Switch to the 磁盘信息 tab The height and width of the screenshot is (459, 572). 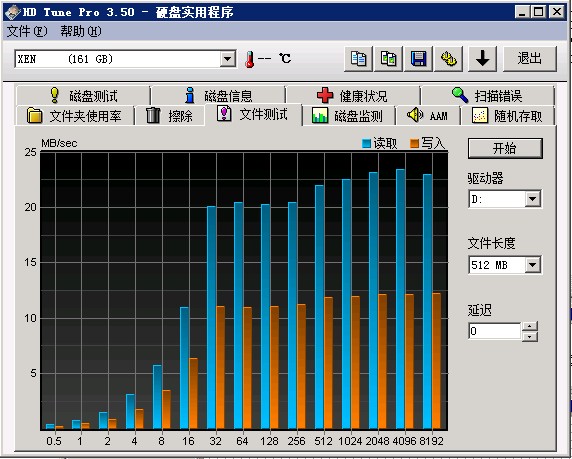218,96
